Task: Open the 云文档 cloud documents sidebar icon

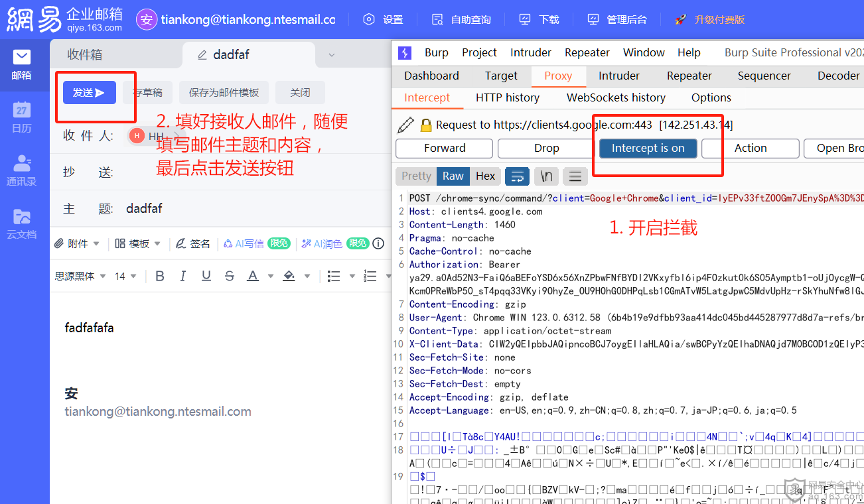Action: point(21,224)
